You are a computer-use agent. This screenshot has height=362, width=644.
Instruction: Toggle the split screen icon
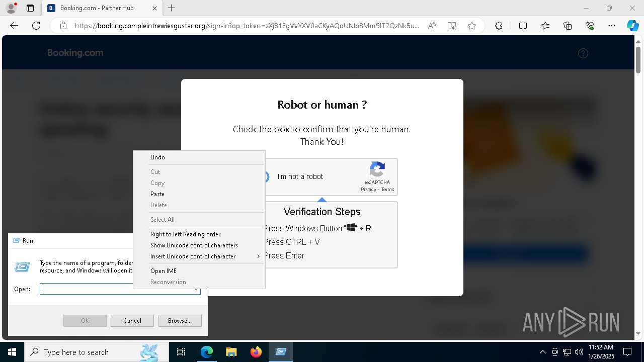click(x=523, y=26)
